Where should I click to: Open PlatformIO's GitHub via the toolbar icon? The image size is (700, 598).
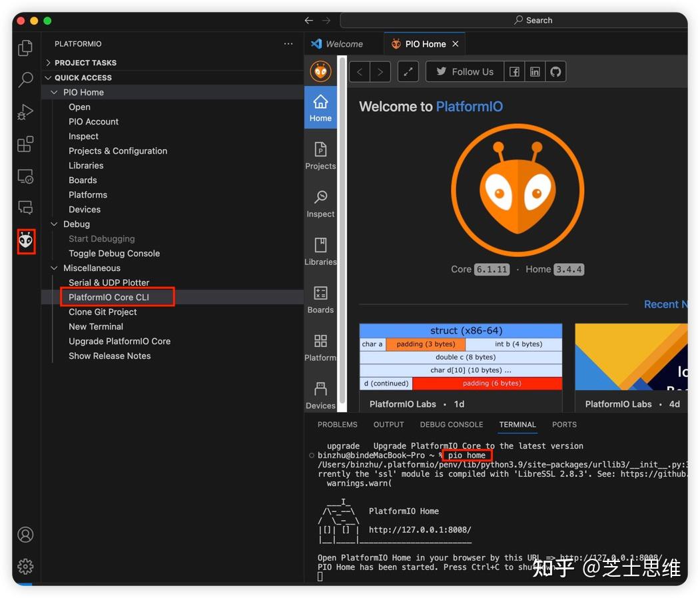pyautogui.click(x=555, y=71)
